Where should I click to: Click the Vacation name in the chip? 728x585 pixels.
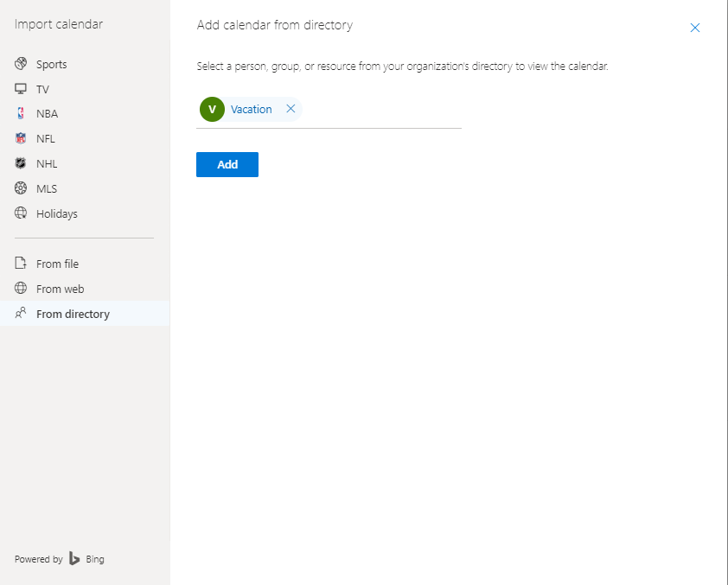point(252,110)
